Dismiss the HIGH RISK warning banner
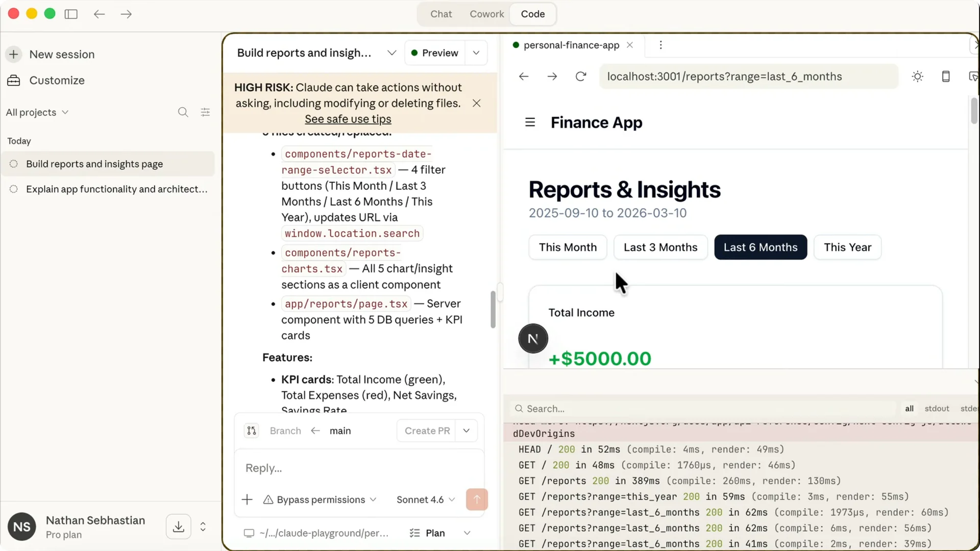 click(x=477, y=103)
